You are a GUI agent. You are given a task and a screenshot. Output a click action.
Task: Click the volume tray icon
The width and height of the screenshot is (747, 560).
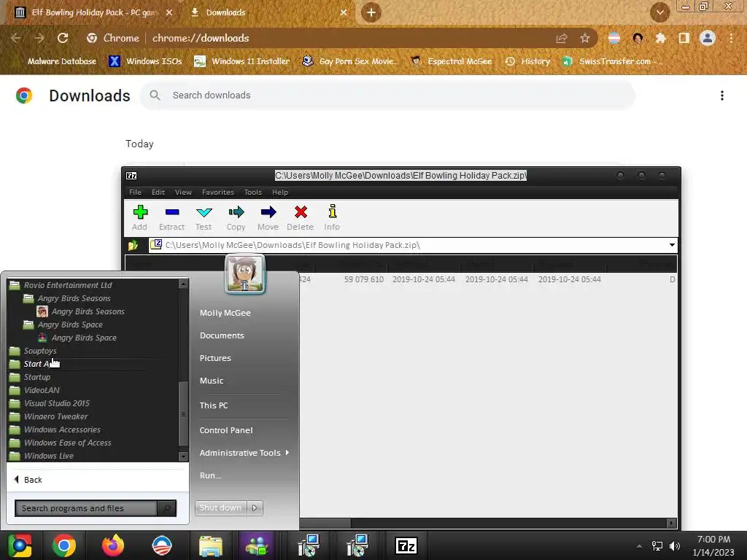coord(675,545)
